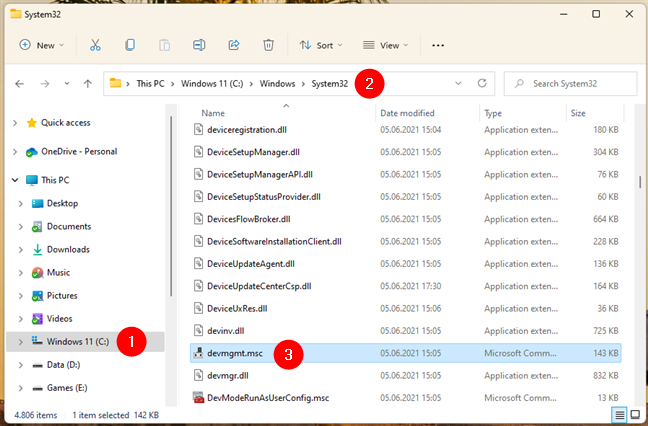
Task: Select the devmgr.dll file
Action: tap(405, 376)
